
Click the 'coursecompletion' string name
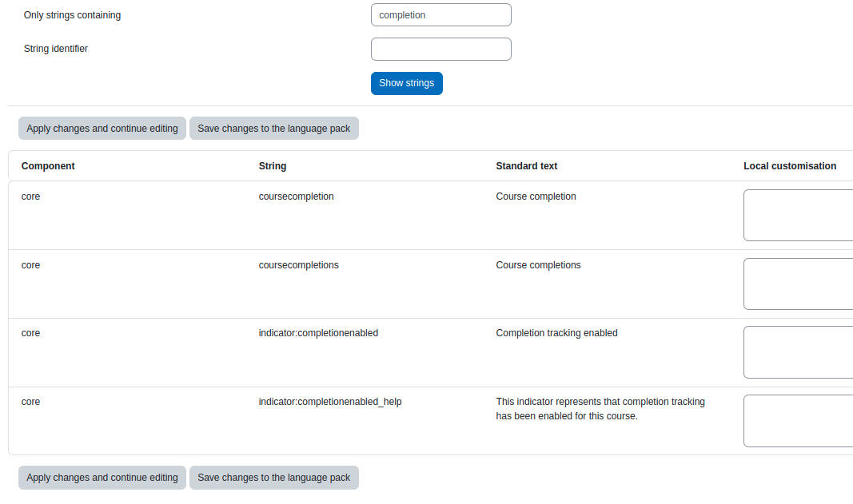point(297,196)
